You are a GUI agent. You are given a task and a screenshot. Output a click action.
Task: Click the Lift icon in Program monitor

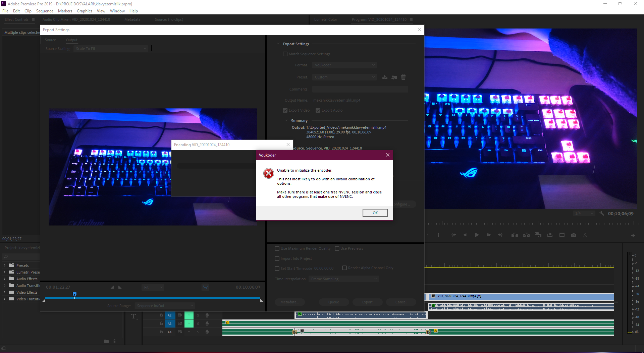tap(515, 235)
